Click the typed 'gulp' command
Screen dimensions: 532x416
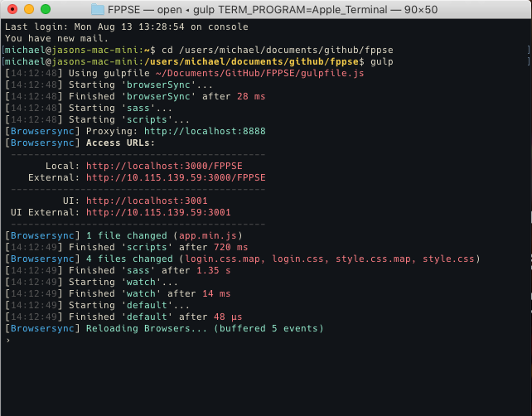pos(383,61)
